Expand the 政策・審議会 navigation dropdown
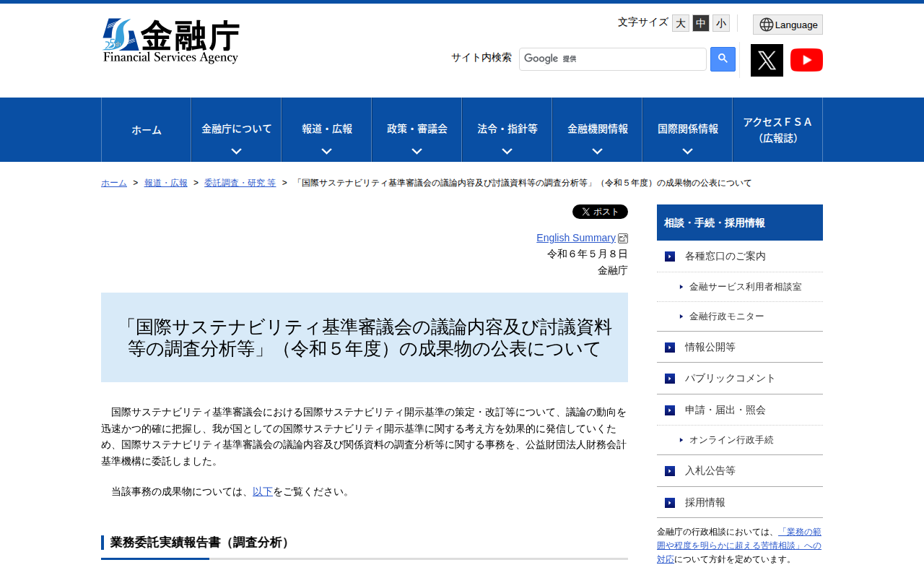Screen dimensions: 924x578 (x=416, y=129)
